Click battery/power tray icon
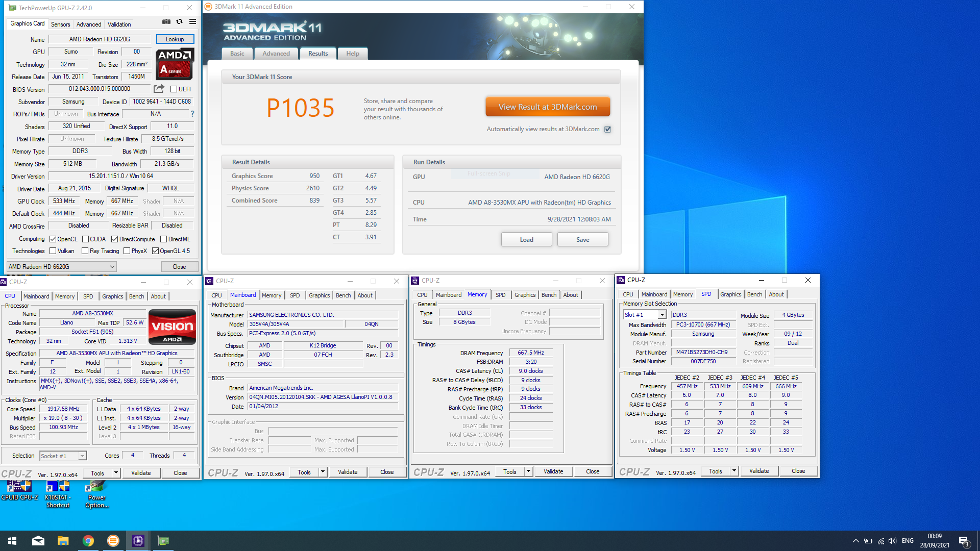The width and height of the screenshot is (980, 551). [868, 541]
